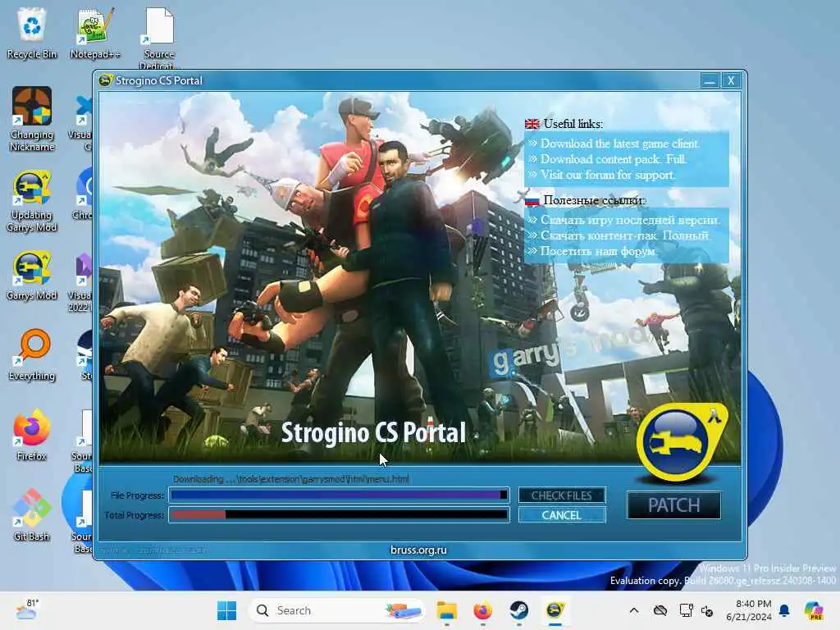The width and height of the screenshot is (840, 630).
Task: Click Download content pack Full link
Action: click(x=613, y=159)
